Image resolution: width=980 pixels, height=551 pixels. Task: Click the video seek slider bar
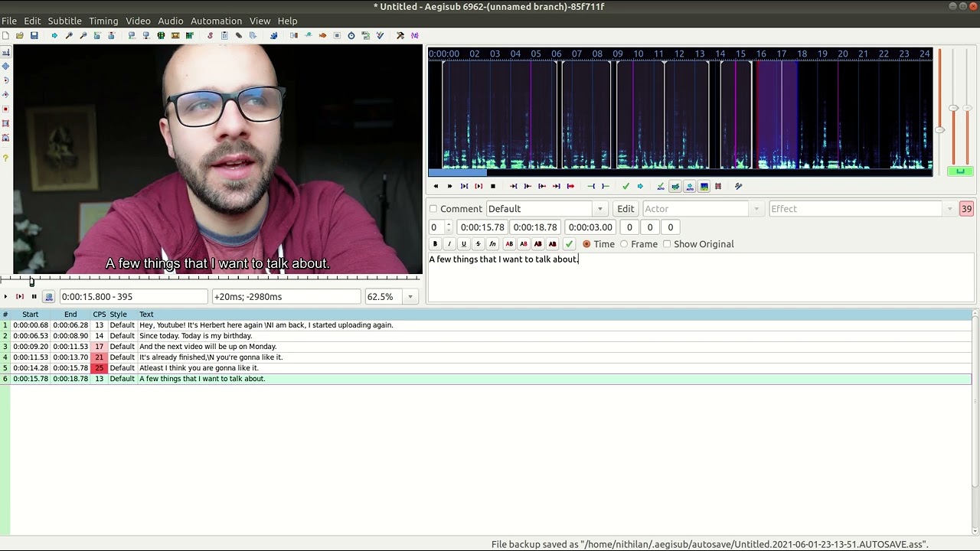211,280
